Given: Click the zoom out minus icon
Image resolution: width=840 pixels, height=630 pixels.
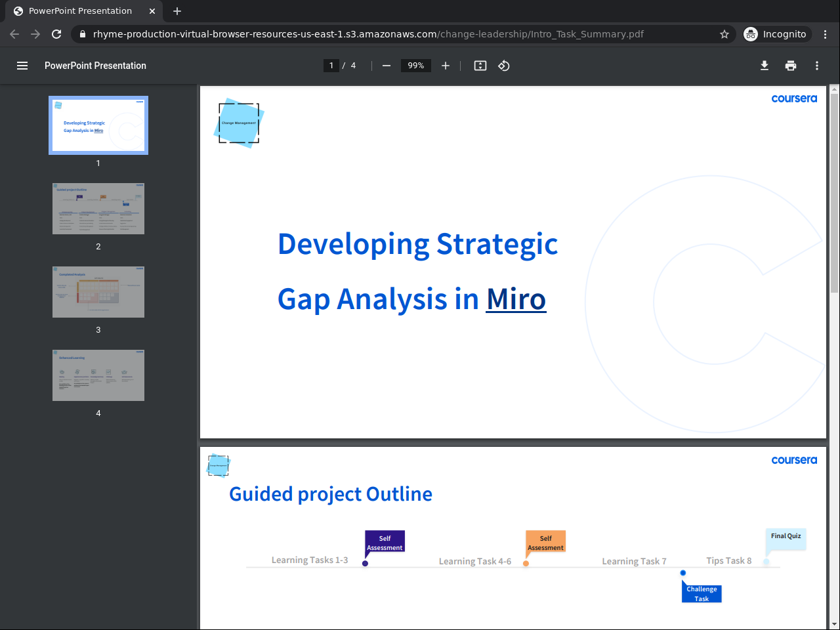Looking at the screenshot, I should 387,66.
